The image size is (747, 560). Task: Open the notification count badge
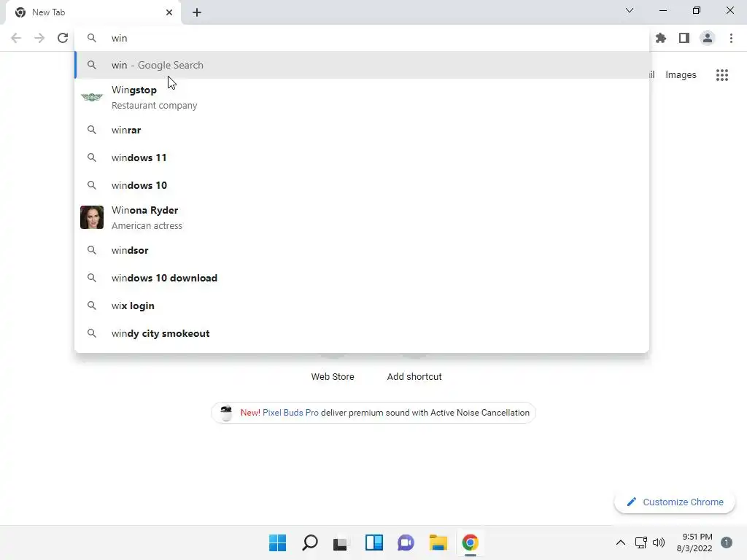727,542
